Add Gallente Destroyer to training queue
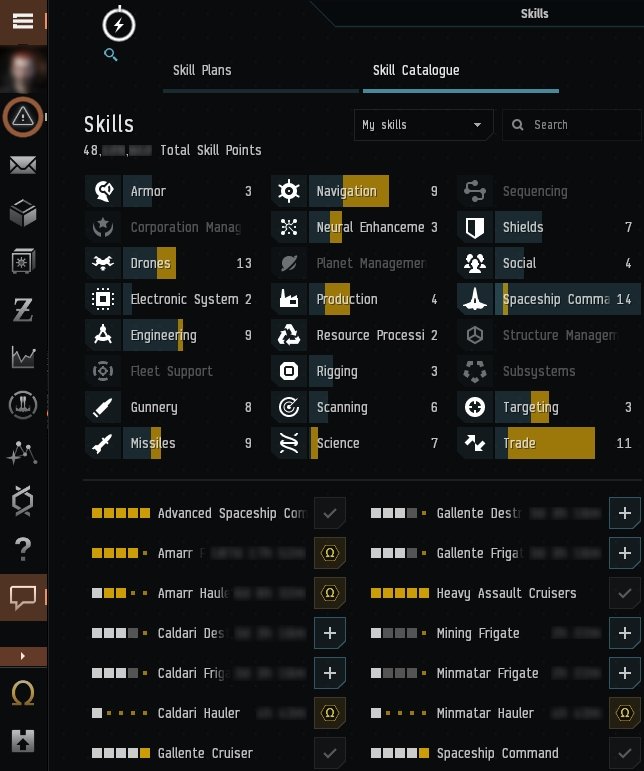 pyautogui.click(x=624, y=513)
